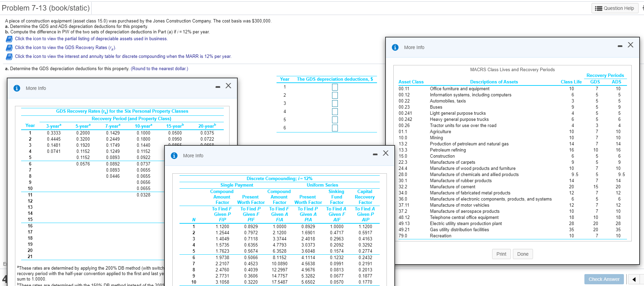Click the Year 2 GDS deduction field
This screenshot has height=286, width=644.
tap(335, 95)
